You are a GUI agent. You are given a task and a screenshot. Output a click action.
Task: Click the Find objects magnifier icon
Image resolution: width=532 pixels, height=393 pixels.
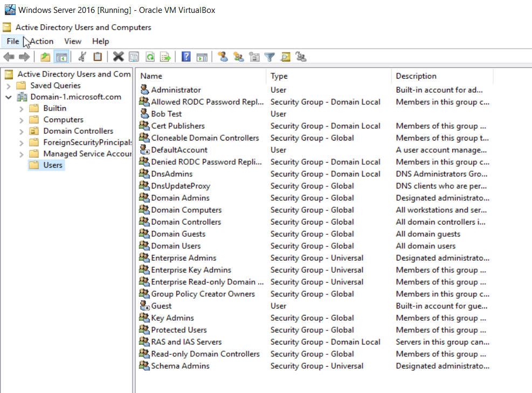[x=285, y=57]
